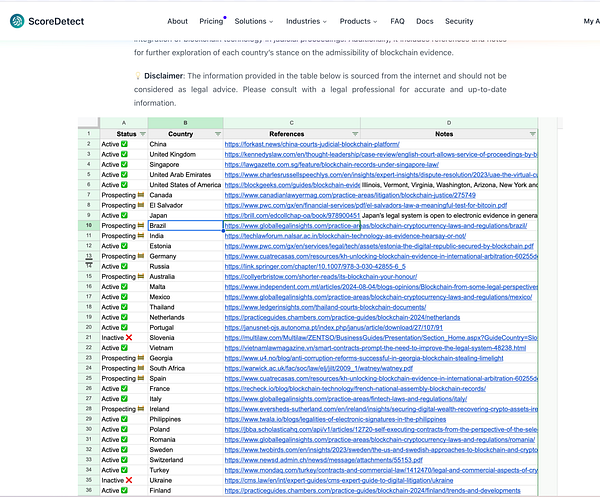Image resolution: width=600 pixels, height=497 pixels.
Task: Click the green checkmark in Finland's status
Action: [124, 490]
